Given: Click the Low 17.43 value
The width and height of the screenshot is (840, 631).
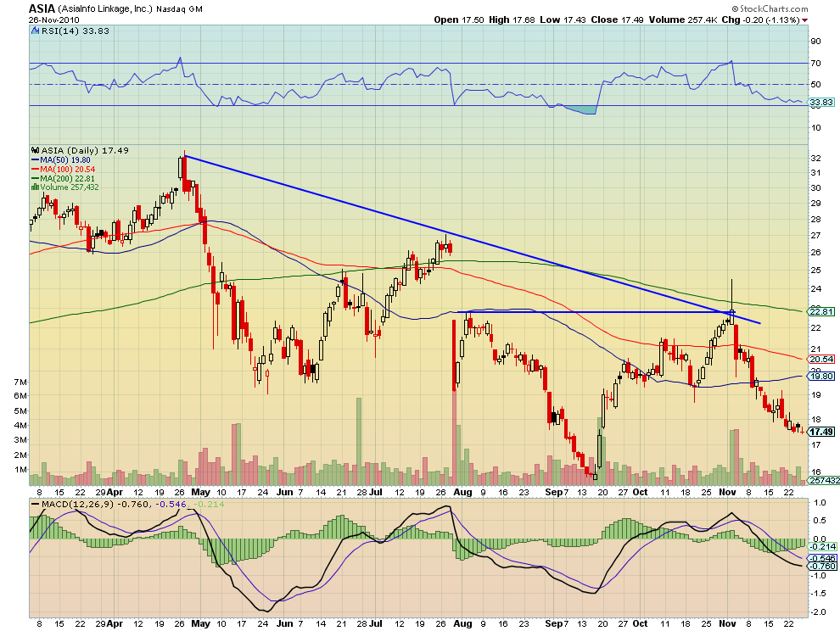Looking at the screenshot, I should coord(563,20).
